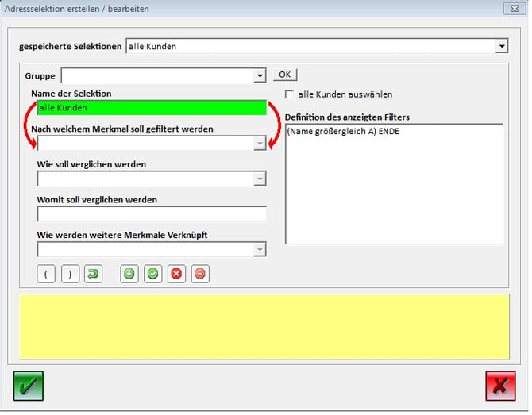Click the closing parenthesis button
Viewport: 532px width, 415px height.
(70, 275)
